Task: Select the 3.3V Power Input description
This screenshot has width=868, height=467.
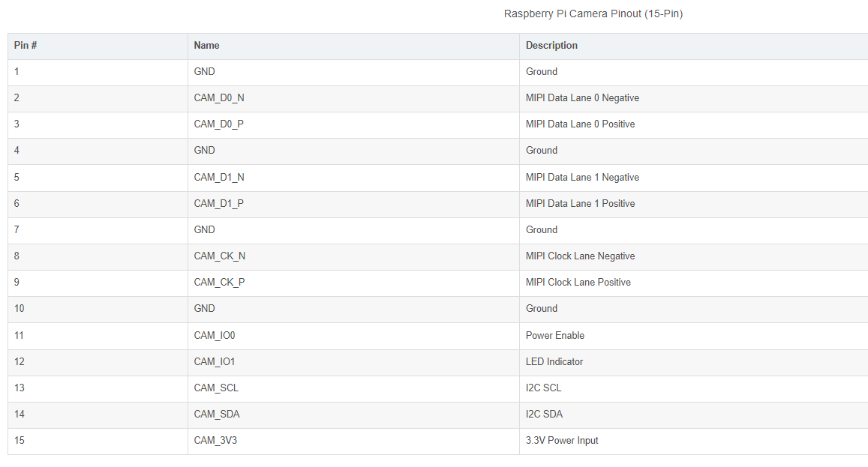Action: click(562, 441)
